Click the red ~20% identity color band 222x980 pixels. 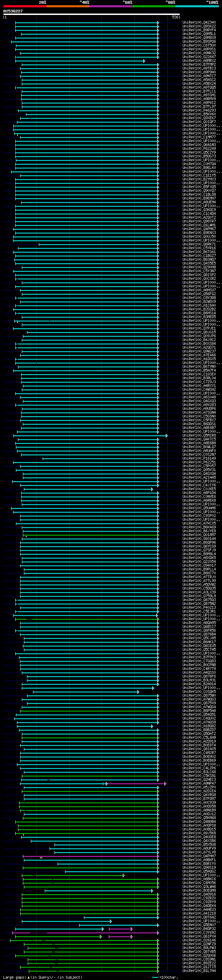coord(25,6)
